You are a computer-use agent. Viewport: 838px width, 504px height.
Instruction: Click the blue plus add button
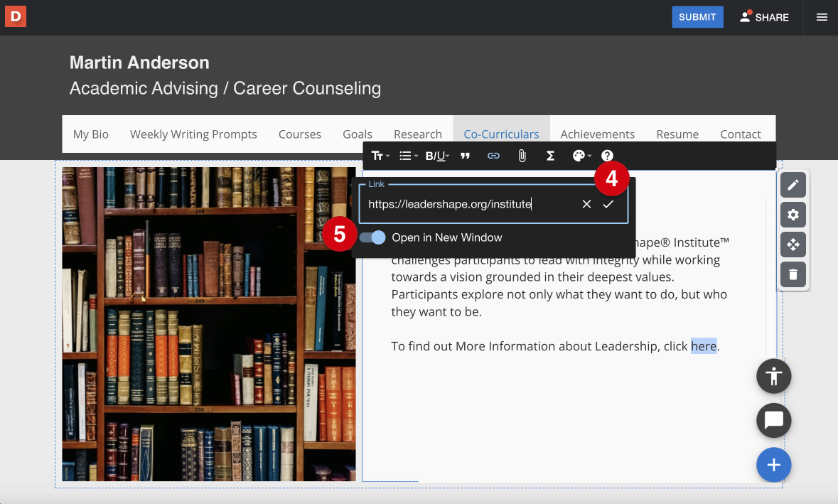774,465
